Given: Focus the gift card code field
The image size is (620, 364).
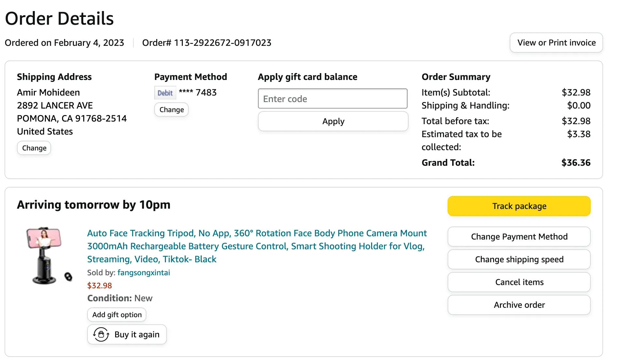Looking at the screenshot, I should point(332,99).
